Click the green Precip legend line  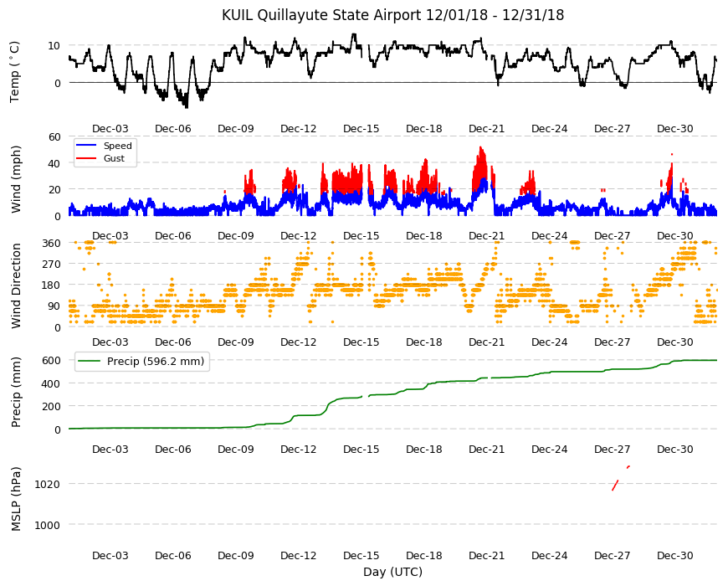click(x=89, y=362)
